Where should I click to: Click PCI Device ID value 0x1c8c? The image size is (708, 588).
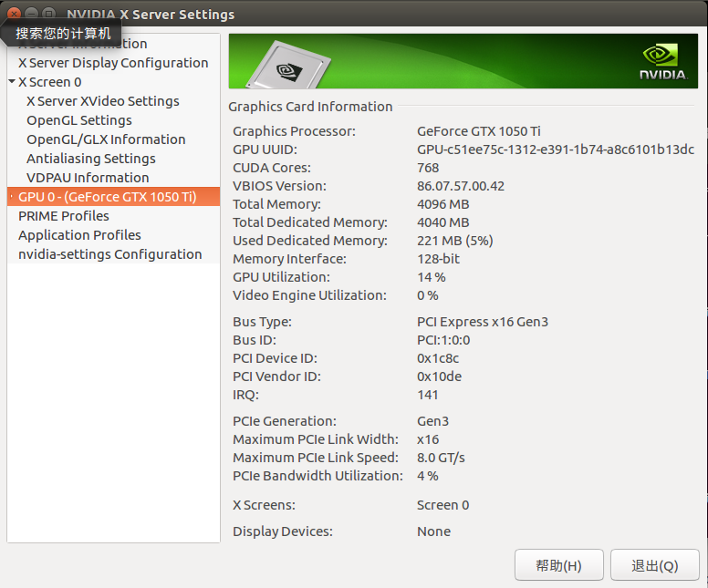point(438,358)
